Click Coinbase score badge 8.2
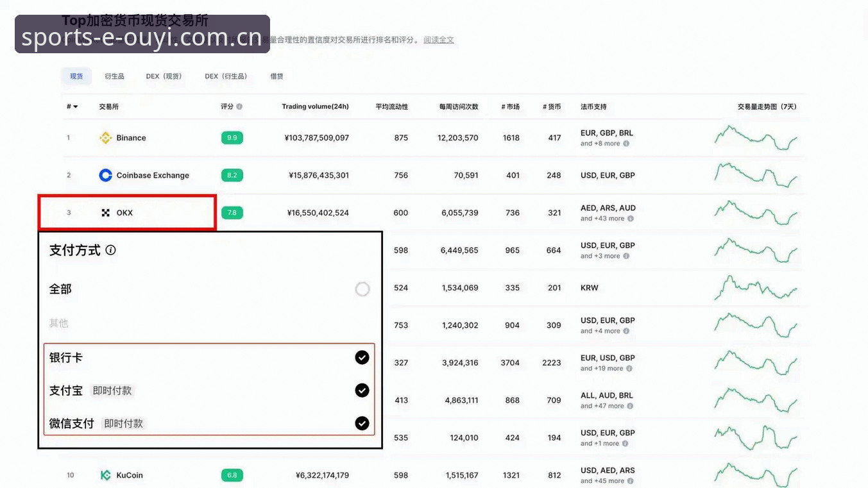The image size is (868, 488). point(232,175)
